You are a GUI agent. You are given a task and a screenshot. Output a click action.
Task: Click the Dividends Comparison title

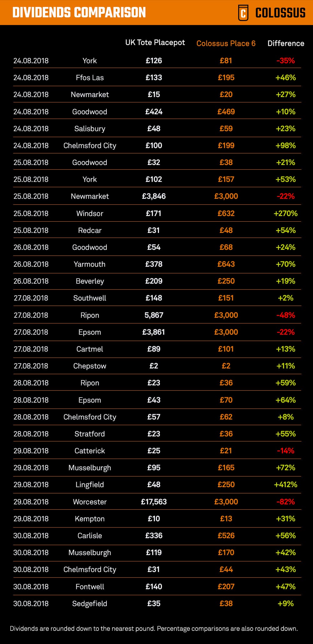(79, 13)
